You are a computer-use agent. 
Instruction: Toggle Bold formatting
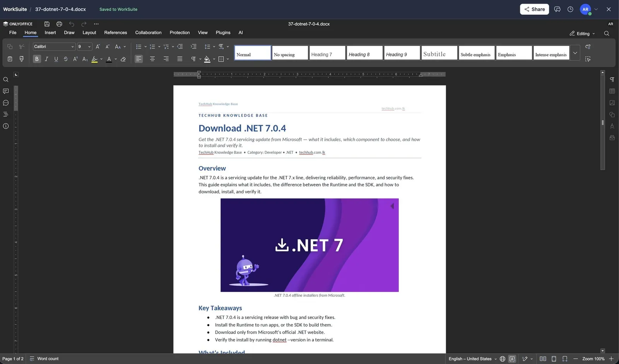(x=37, y=59)
